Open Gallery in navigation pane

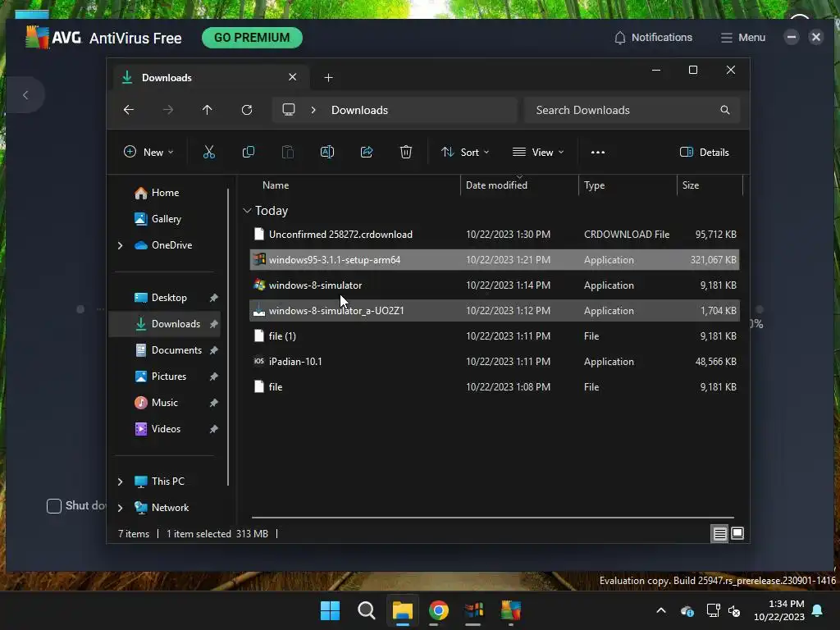click(x=164, y=218)
